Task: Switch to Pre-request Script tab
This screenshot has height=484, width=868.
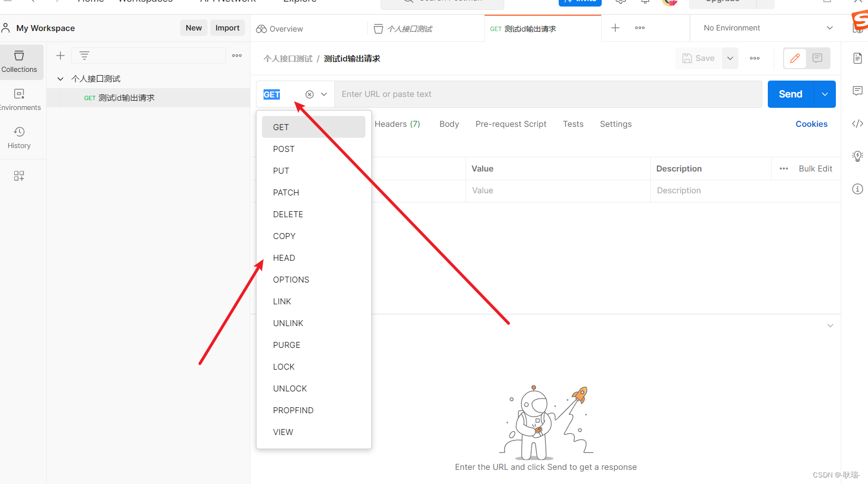Action: [511, 124]
